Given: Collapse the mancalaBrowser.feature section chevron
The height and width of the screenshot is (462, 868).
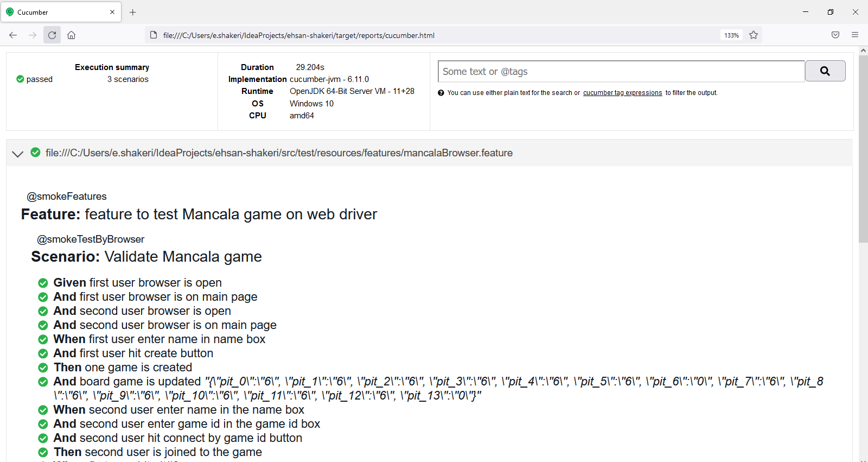Looking at the screenshot, I should tap(17, 154).
